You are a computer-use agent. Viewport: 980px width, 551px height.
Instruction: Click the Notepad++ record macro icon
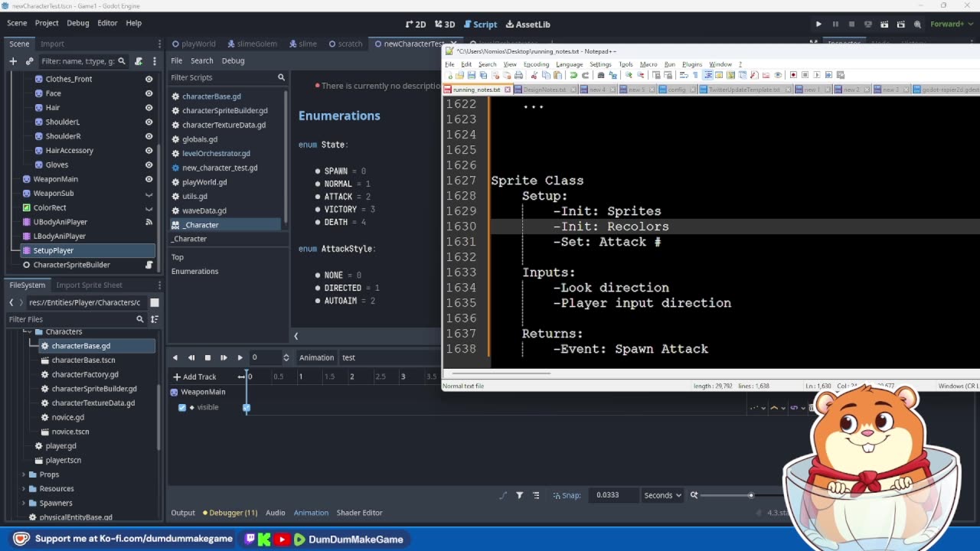[793, 75]
